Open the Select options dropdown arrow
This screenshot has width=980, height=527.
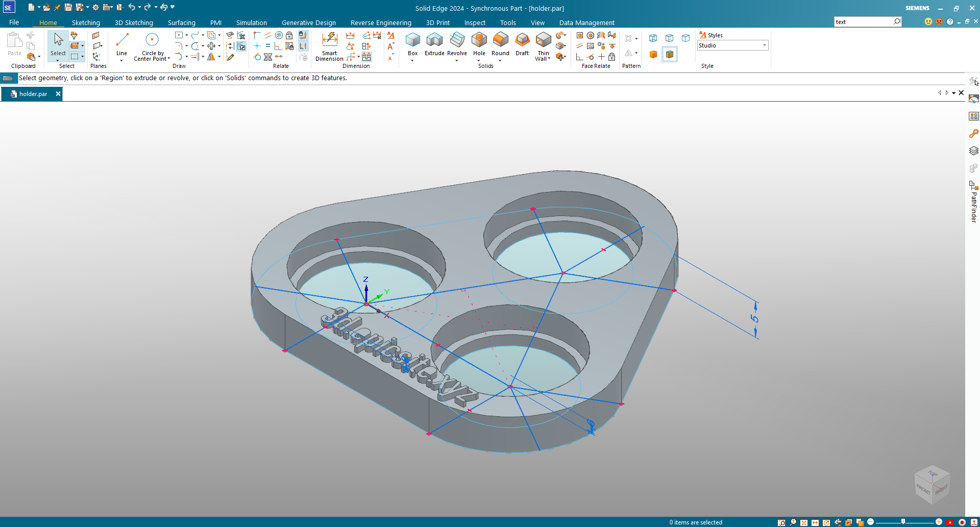click(58, 60)
